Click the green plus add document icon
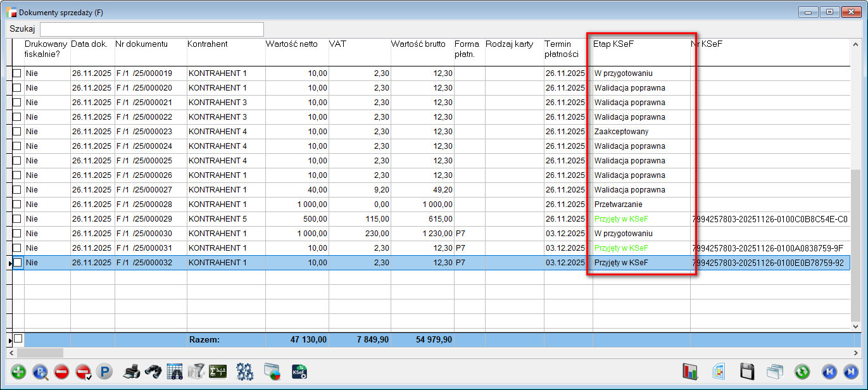868x390 pixels. pos(19,372)
